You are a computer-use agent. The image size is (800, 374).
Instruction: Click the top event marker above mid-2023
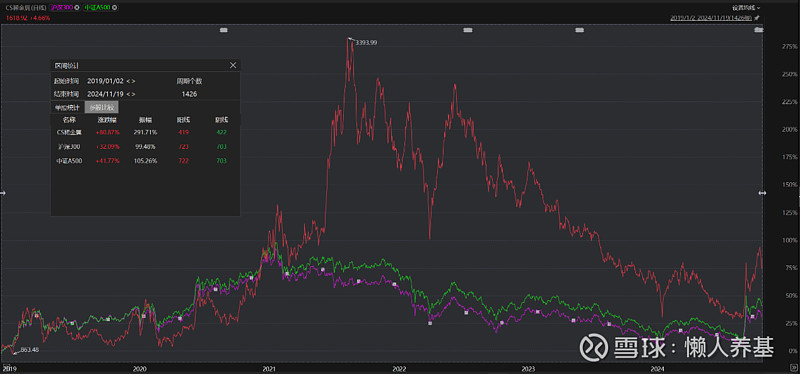coord(579,31)
